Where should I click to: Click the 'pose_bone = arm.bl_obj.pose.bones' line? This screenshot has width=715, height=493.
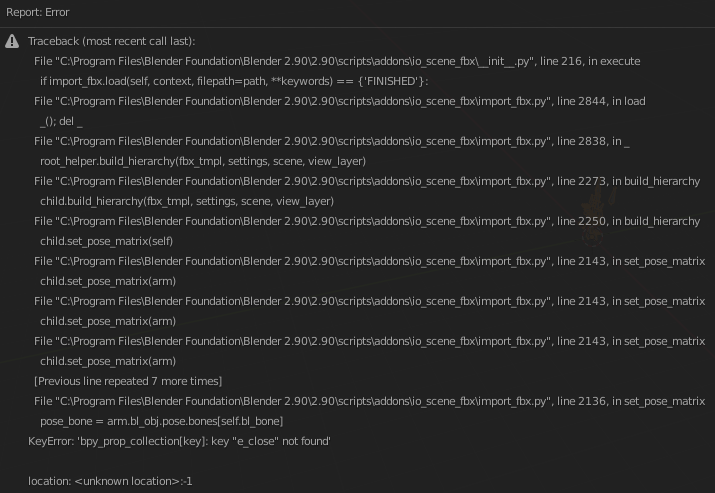pyautogui.click(x=161, y=422)
